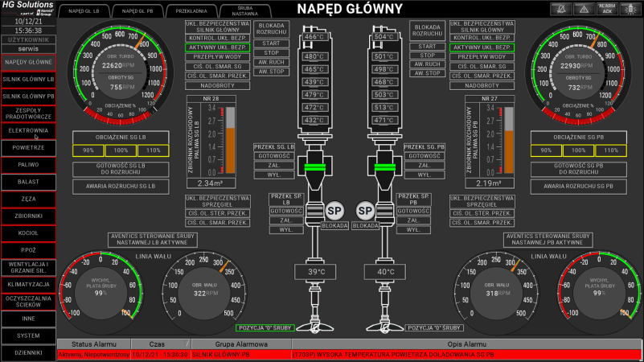Click left AKTYWNY UKŁ. BEZP. indicator
The height and width of the screenshot is (362, 644).
217,47
